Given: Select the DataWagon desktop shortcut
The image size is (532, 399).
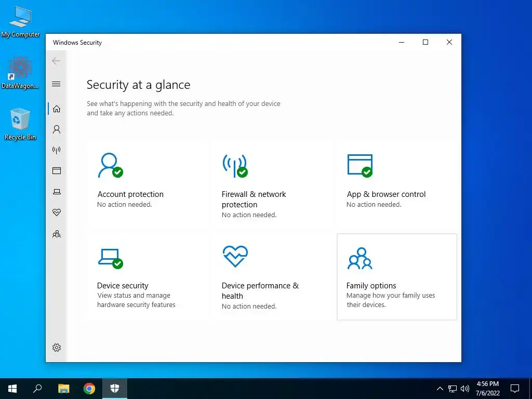Looking at the screenshot, I should point(20,73).
